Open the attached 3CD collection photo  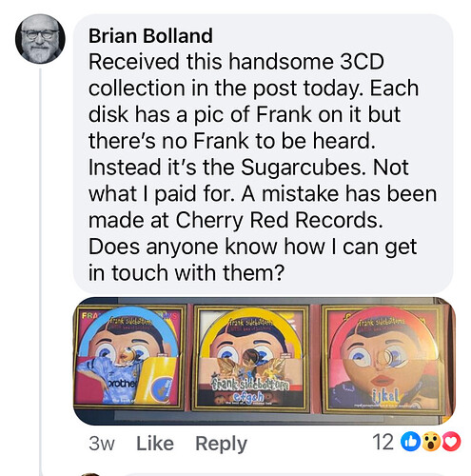coord(265,361)
